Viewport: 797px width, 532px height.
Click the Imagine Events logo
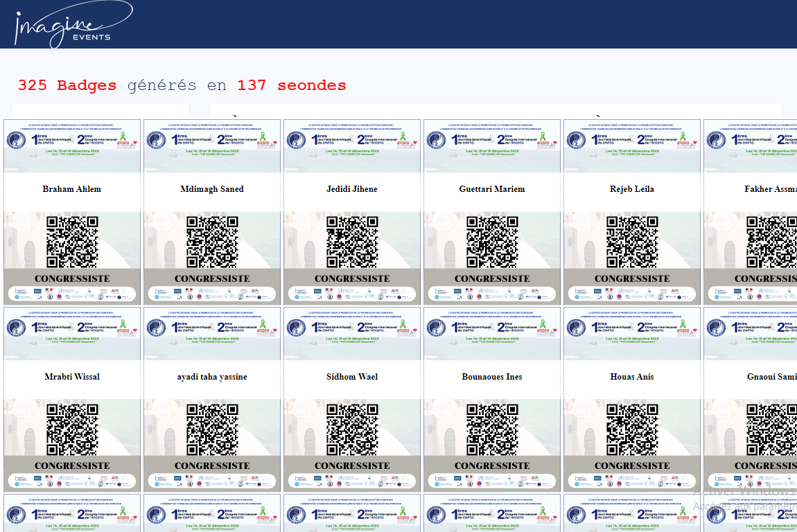click(73, 24)
